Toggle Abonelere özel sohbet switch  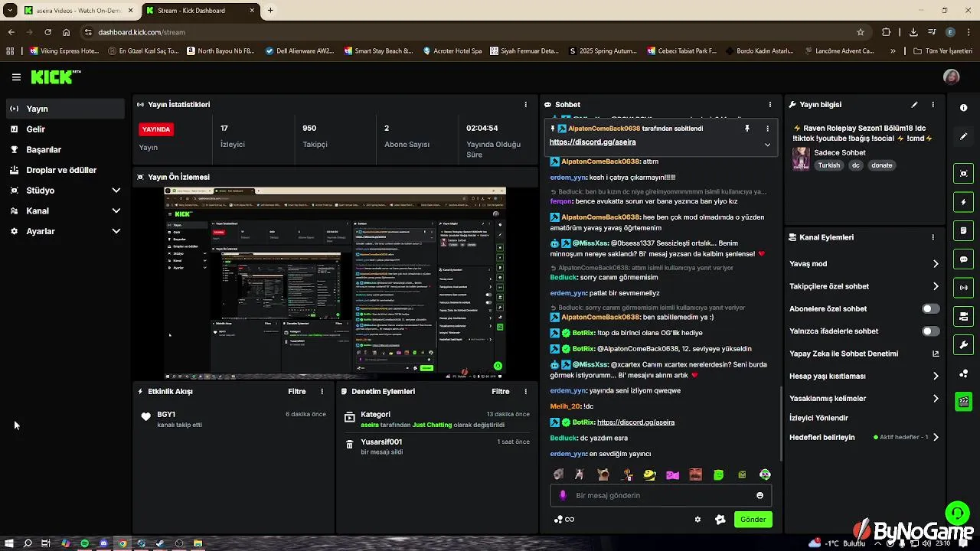(x=930, y=308)
